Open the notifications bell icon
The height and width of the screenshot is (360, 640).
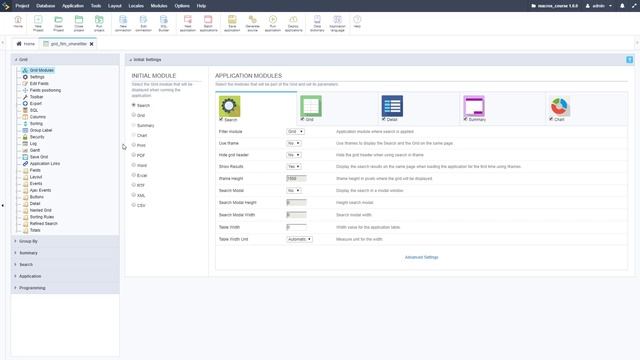point(622,6)
